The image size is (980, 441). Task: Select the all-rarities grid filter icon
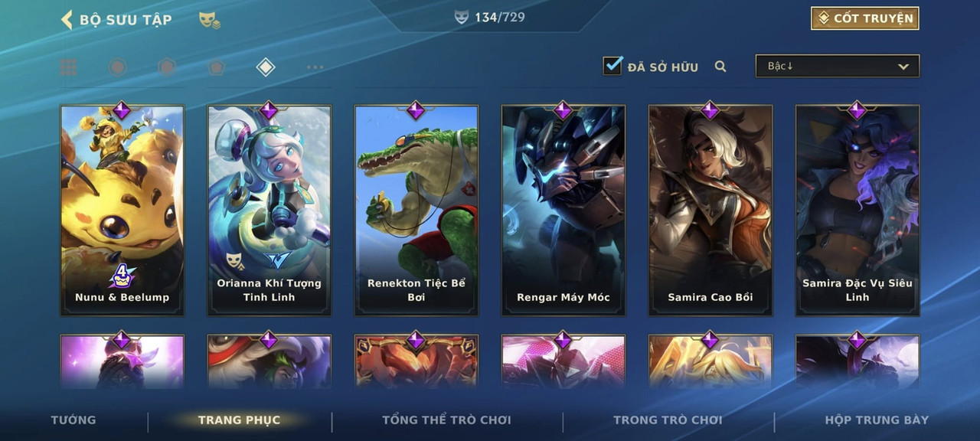click(68, 67)
